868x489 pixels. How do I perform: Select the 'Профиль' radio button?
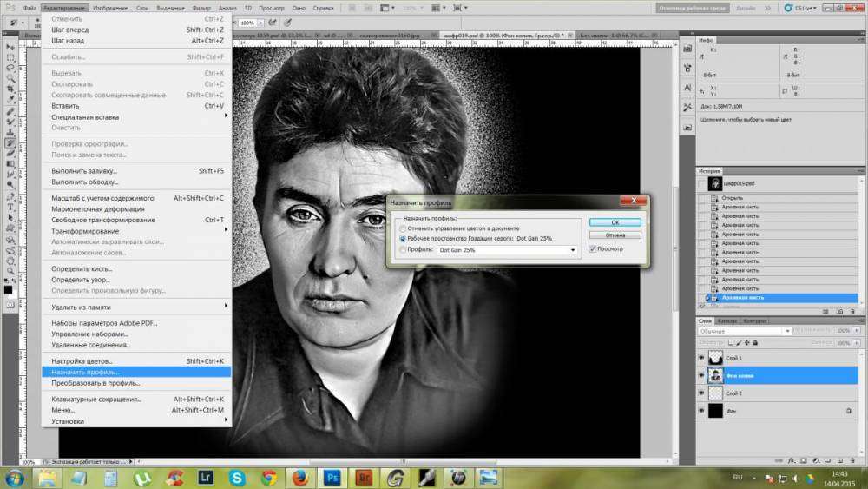point(402,250)
